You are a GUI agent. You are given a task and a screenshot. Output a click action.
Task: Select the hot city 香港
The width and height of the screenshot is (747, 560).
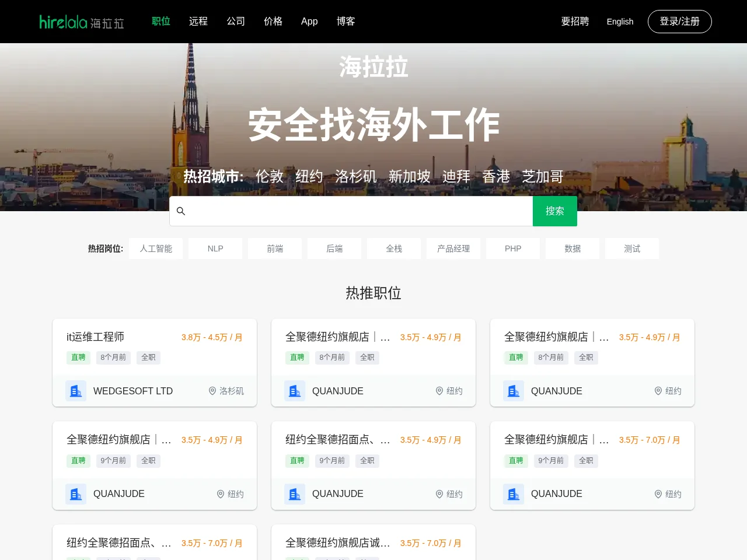(496, 176)
